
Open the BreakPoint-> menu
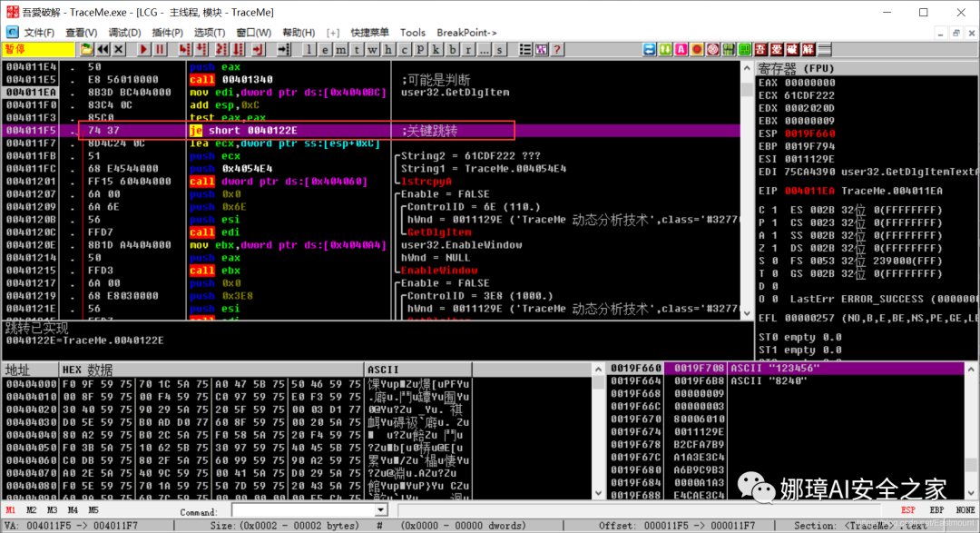pos(467,33)
